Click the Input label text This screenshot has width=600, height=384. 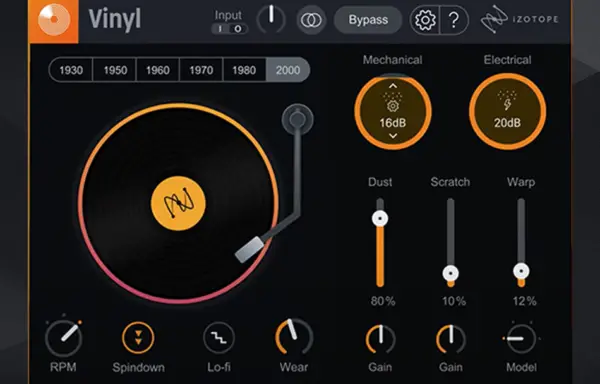(228, 15)
